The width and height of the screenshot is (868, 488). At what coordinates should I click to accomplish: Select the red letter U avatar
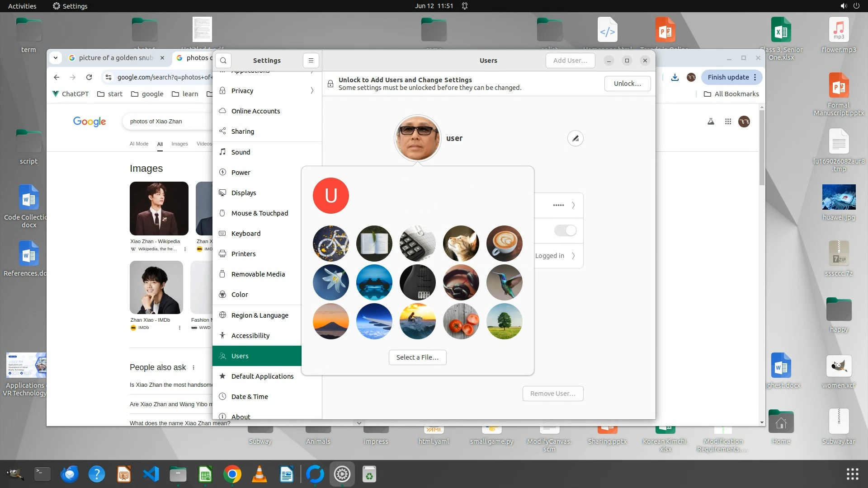pos(330,196)
